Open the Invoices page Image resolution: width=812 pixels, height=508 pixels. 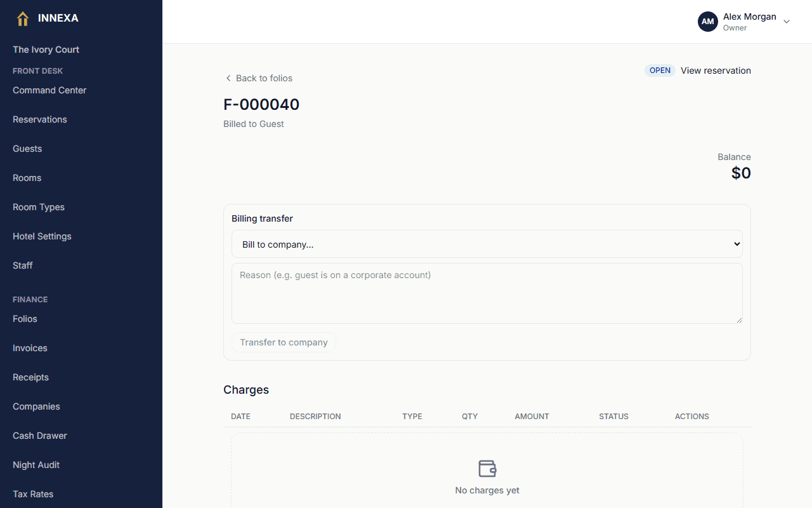(x=30, y=348)
